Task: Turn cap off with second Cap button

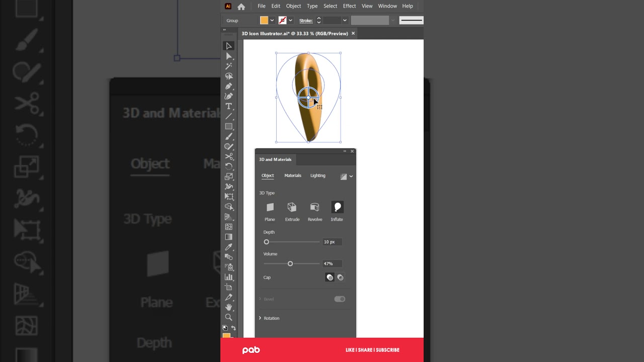Action: tap(340, 278)
